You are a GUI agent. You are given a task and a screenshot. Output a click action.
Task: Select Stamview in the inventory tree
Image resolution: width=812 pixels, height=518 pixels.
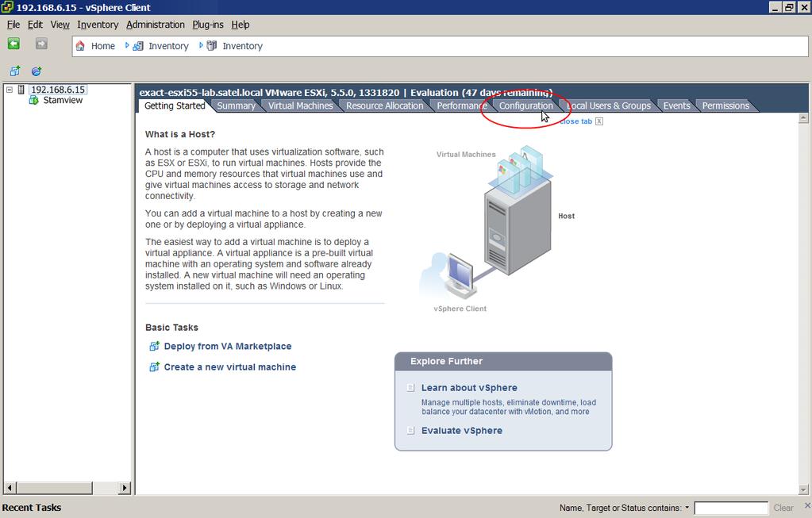click(63, 100)
